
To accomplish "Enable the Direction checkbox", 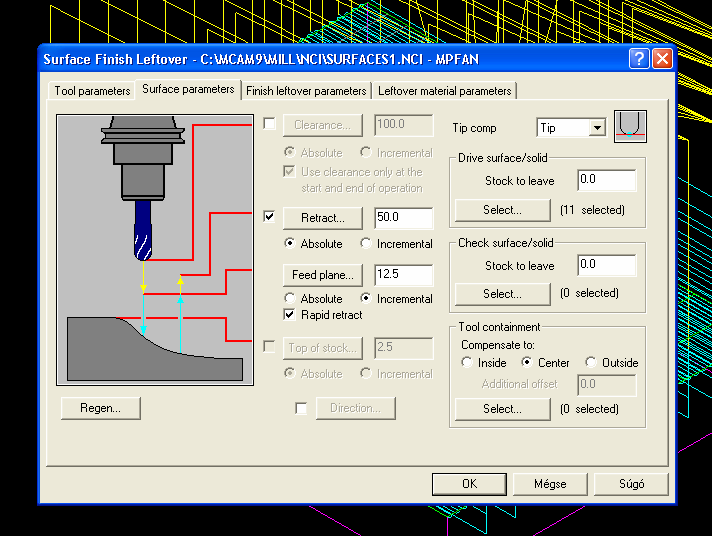I will coord(301,408).
